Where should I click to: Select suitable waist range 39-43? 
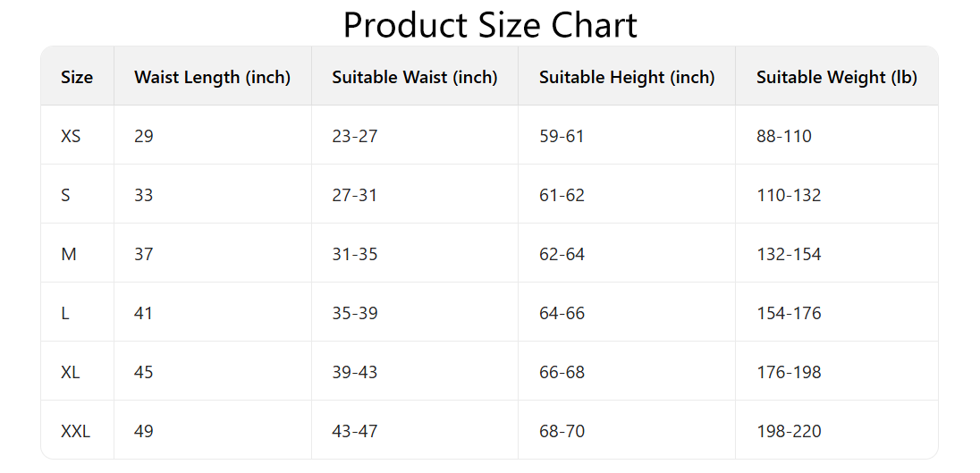tap(354, 373)
